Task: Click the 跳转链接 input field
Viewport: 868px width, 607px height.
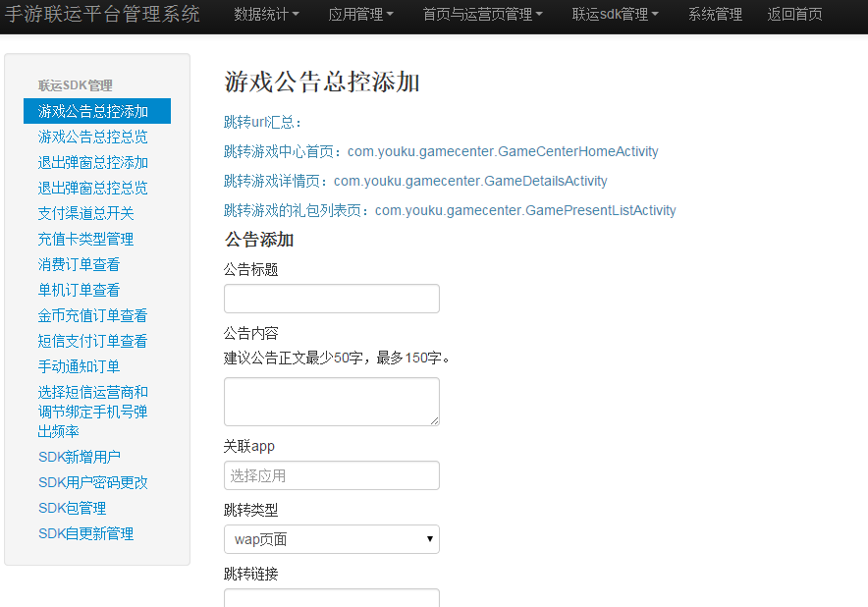Action: tap(332, 598)
